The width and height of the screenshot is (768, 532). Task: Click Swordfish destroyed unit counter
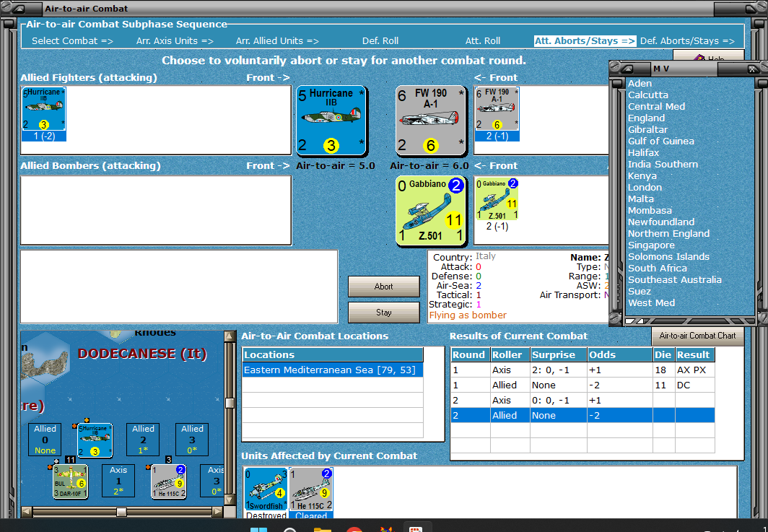click(266, 489)
